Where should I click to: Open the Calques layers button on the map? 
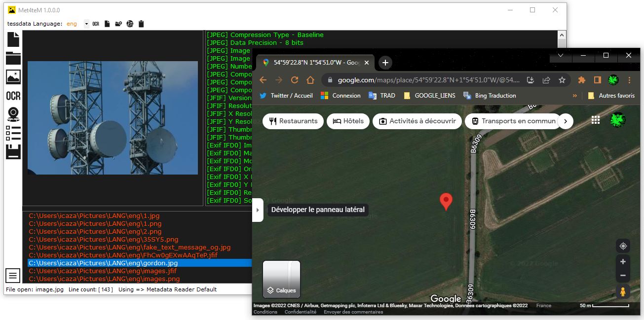(x=281, y=279)
